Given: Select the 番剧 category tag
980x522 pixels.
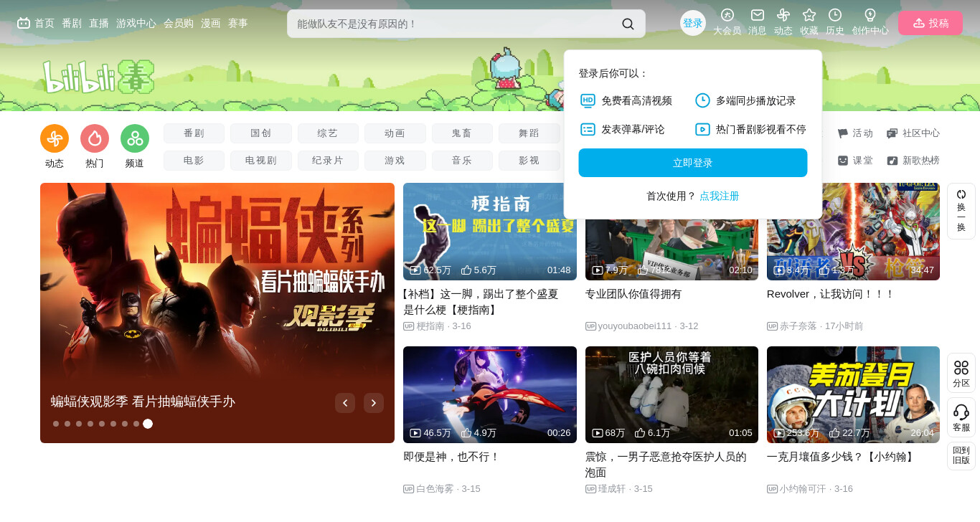Looking at the screenshot, I should coord(194,133).
